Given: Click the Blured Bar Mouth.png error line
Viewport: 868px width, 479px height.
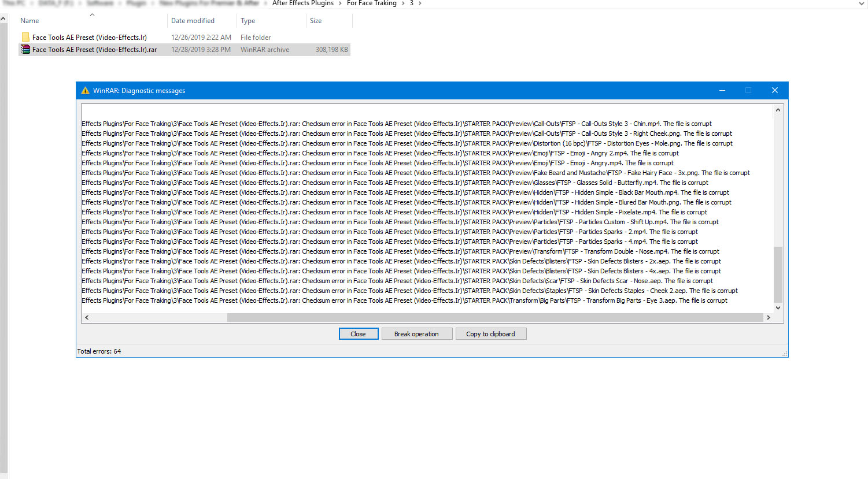Looking at the screenshot, I should coord(407,202).
